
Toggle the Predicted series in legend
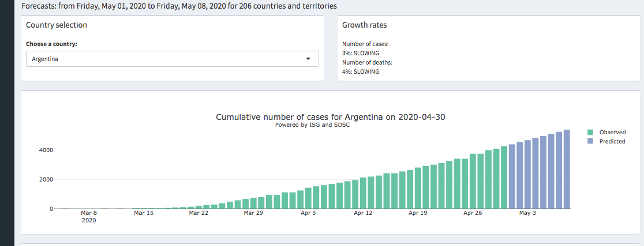[612, 141]
